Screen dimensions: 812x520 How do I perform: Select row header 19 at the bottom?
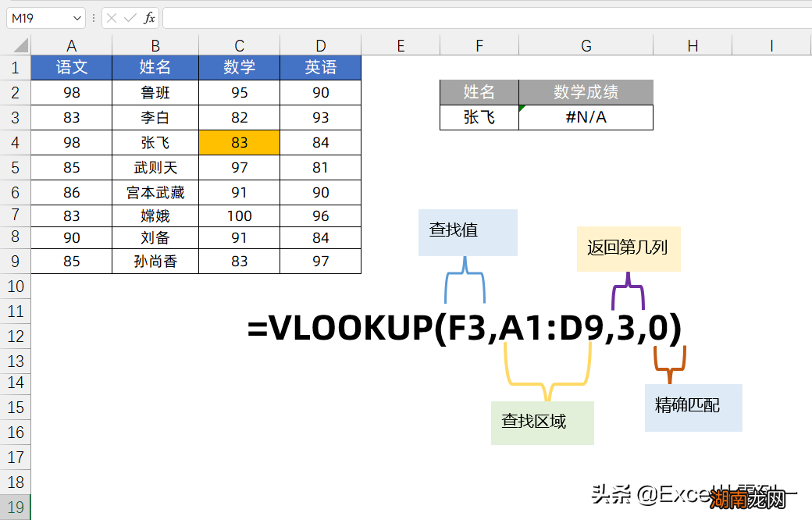pyautogui.click(x=15, y=506)
